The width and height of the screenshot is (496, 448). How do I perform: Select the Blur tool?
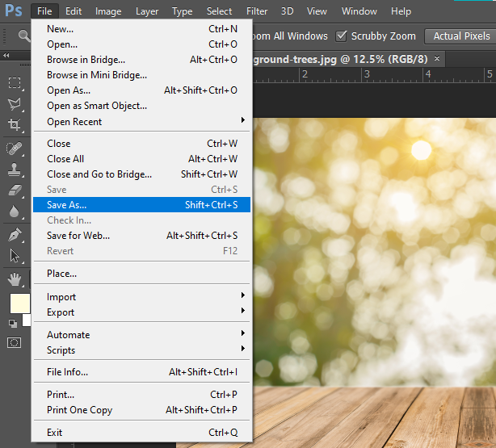15,211
